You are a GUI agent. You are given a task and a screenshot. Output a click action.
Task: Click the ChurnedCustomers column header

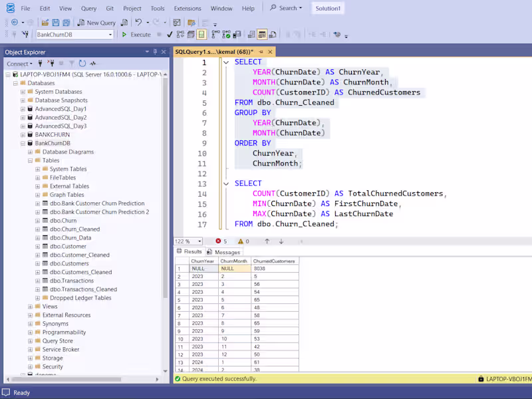[275, 261]
